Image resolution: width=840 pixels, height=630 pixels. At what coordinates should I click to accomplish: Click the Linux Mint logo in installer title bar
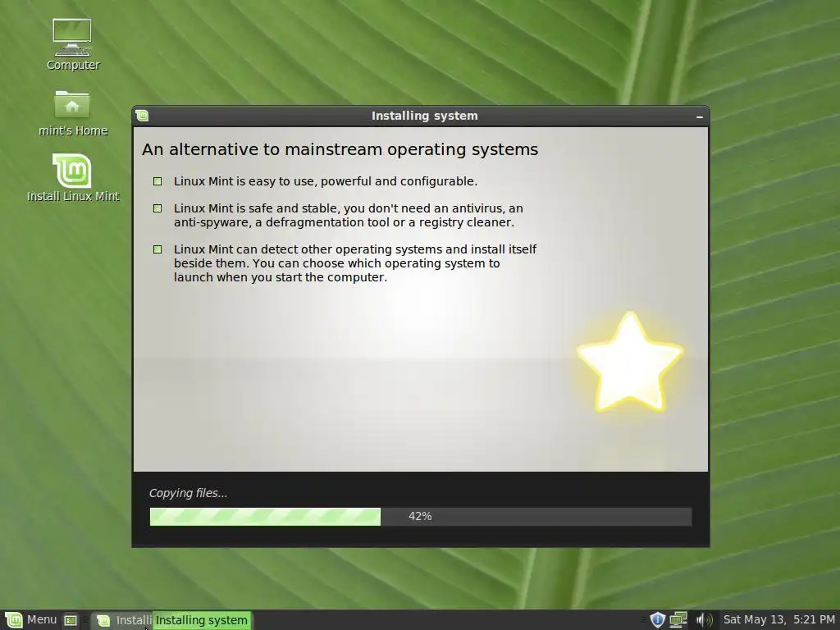(x=142, y=116)
